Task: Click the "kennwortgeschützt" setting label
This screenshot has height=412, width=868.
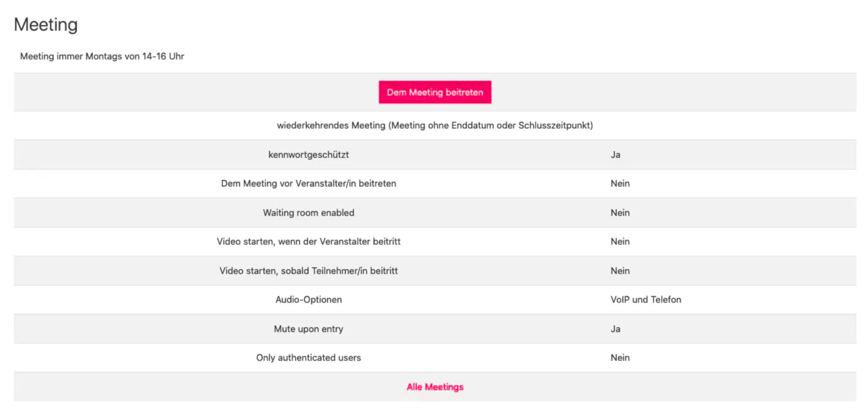Action: (308, 155)
